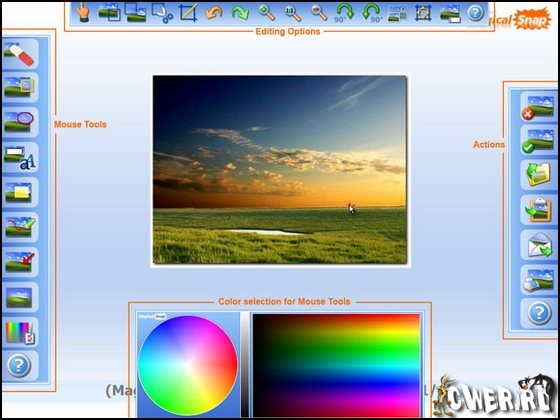Accept the snap with green check
The width and height of the screenshot is (560, 420).
point(539,141)
